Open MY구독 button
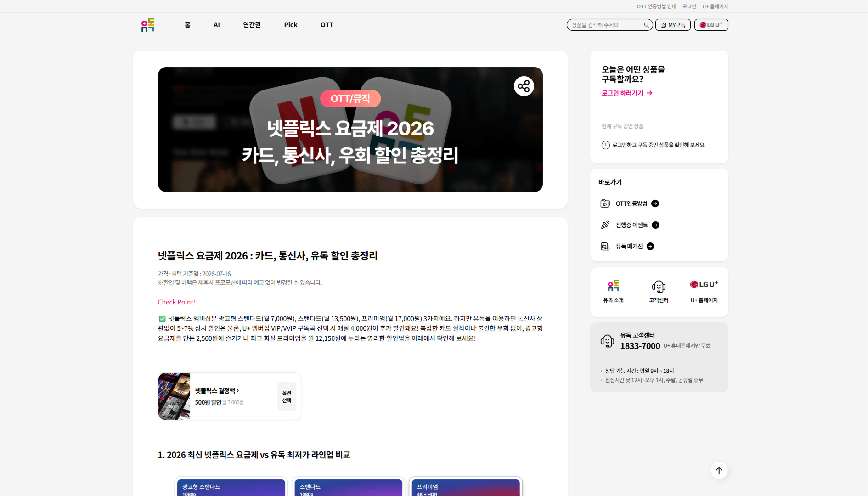This screenshot has width=868, height=496. 673,25
